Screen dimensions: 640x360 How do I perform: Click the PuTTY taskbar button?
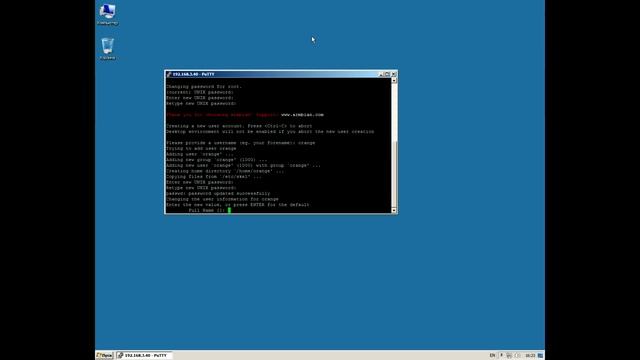[144, 356]
